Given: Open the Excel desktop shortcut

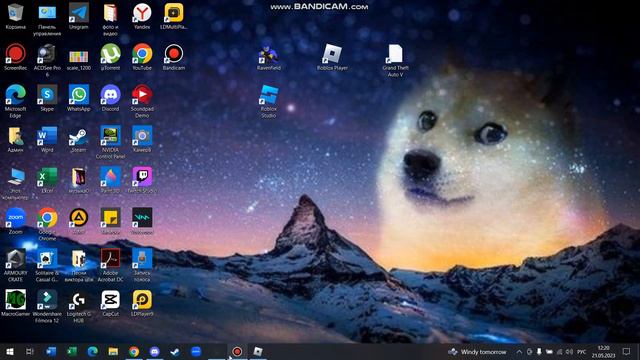Looking at the screenshot, I should coord(47,180).
